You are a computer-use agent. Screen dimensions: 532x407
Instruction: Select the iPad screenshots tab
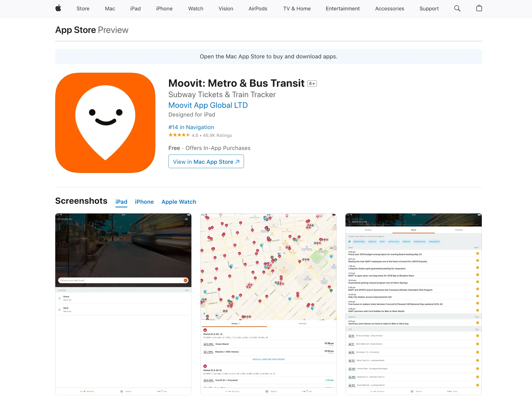click(x=121, y=202)
